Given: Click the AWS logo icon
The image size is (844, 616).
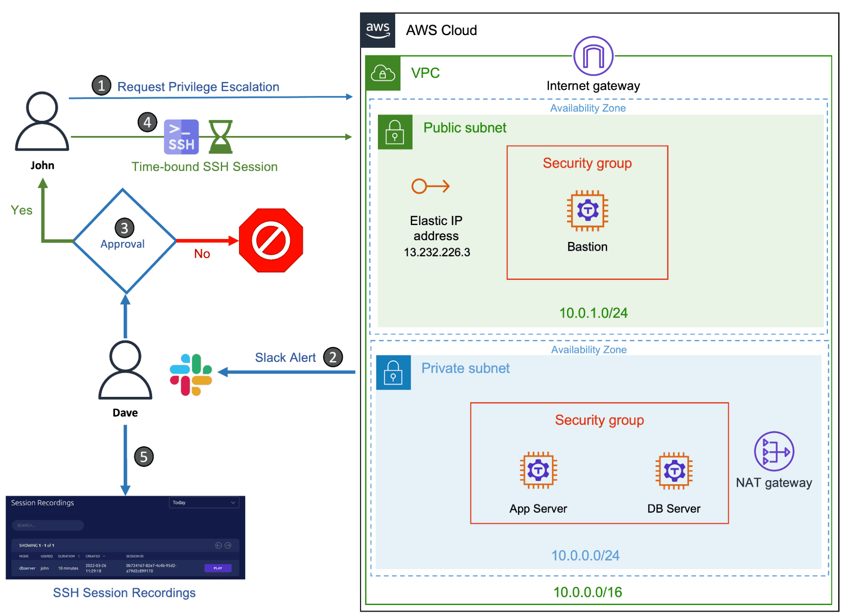Looking at the screenshot, I should pyautogui.click(x=377, y=30).
